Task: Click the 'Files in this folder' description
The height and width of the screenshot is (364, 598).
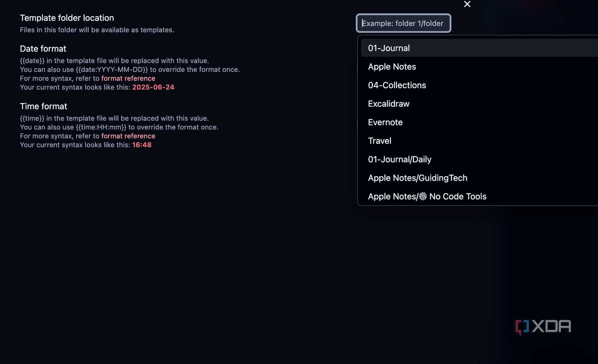Action: 97,30
